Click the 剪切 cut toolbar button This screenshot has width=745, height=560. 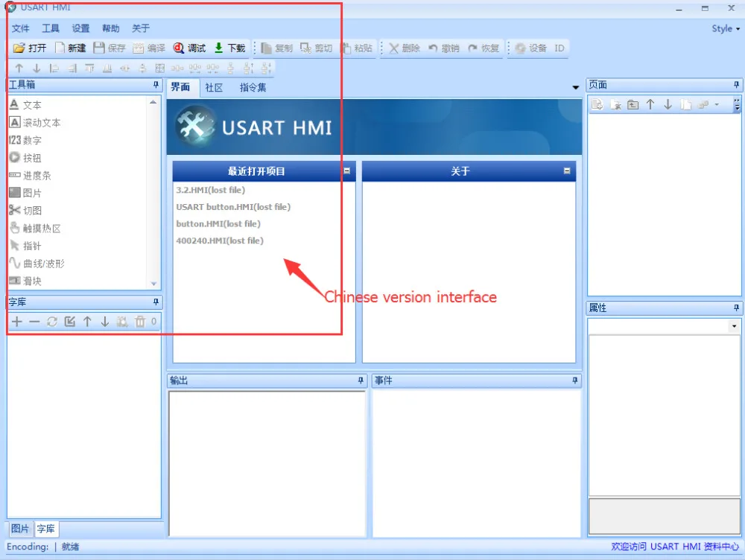(x=316, y=48)
